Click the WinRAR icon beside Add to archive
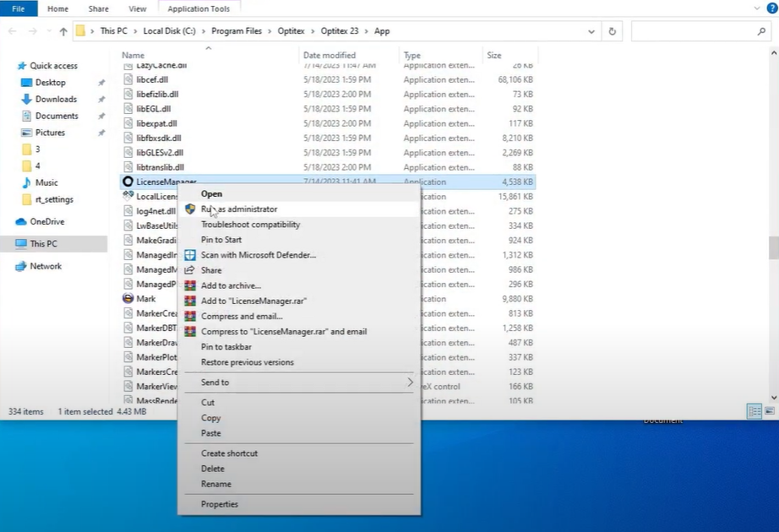 [190, 285]
